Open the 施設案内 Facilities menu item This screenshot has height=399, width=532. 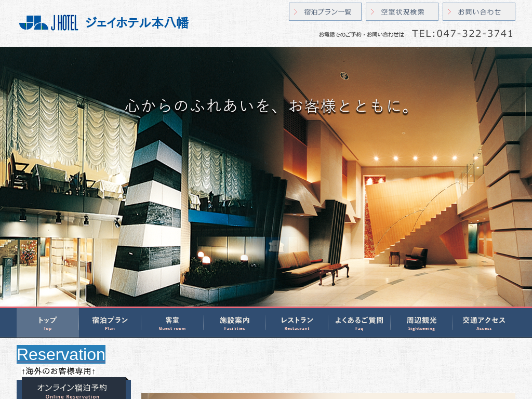pyautogui.click(x=234, y=323)
